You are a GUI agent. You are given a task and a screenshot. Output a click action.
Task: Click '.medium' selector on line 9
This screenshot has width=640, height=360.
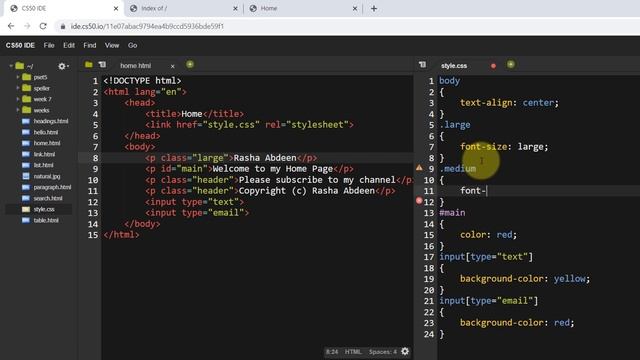[x=458, y=169]
